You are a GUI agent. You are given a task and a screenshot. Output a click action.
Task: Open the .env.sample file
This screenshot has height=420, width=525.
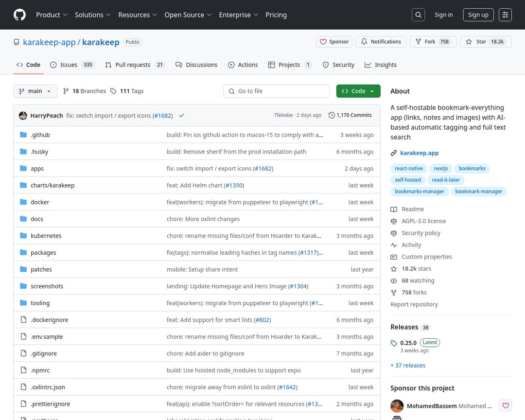(x=47, y=336)
